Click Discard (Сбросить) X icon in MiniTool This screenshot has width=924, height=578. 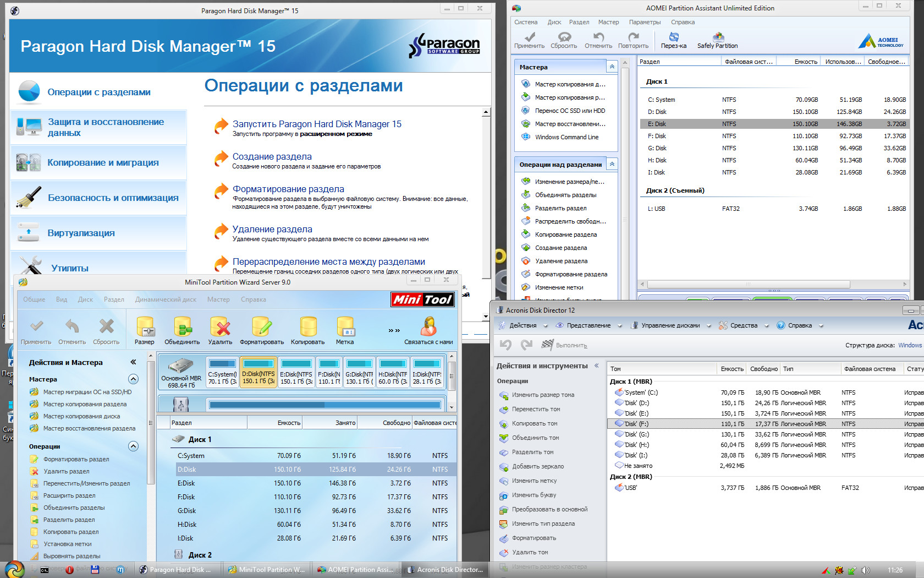pos(106,326)
